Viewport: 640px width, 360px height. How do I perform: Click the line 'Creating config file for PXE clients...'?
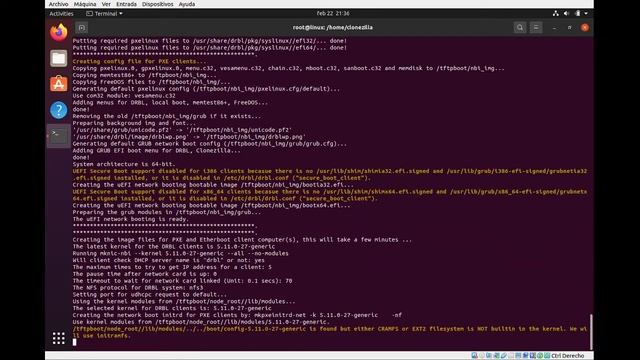point(140,61)
